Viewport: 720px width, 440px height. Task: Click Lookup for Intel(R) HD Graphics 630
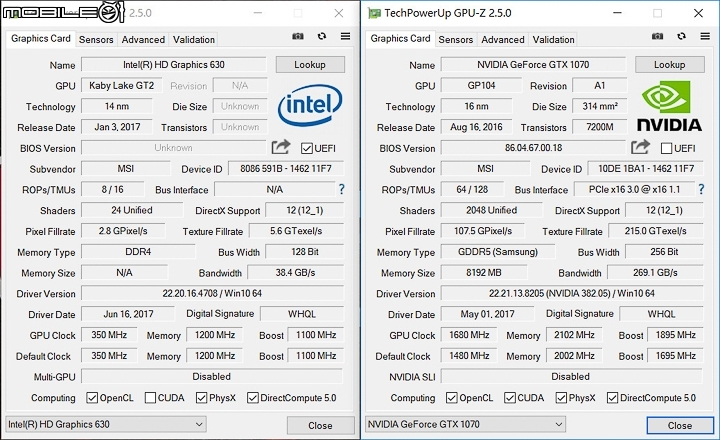tap(310, 65)
